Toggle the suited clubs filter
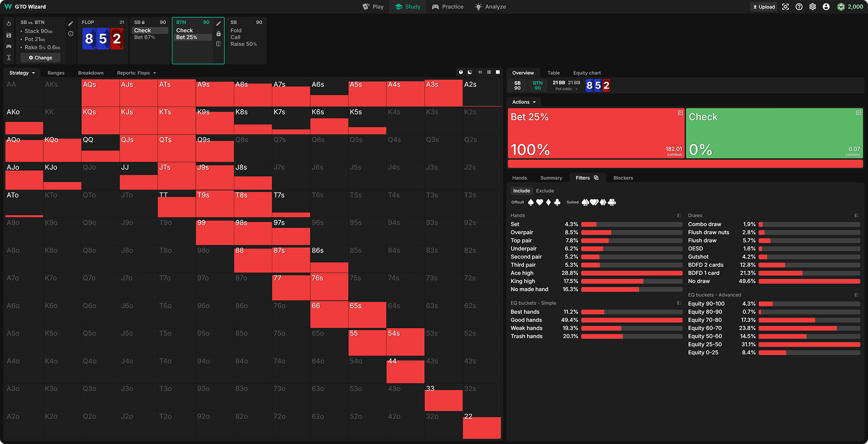Viewport: 868px width, 444px height. click(612, 202)
